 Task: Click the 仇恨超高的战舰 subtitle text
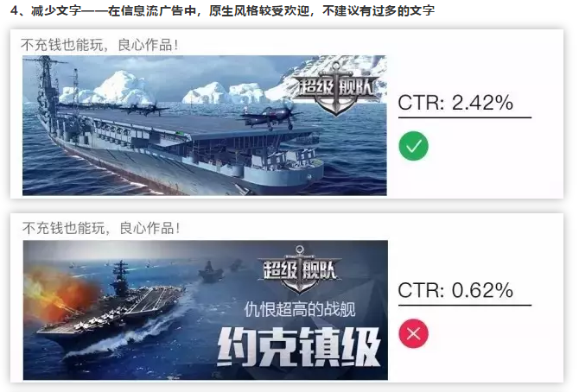pos(300,309)
